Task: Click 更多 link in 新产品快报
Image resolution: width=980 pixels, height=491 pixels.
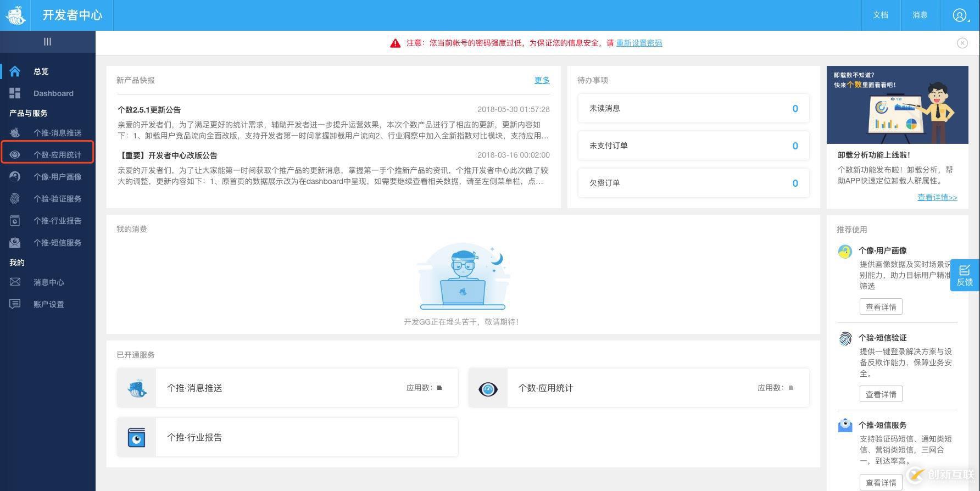Action: click(x=542, y=80)
